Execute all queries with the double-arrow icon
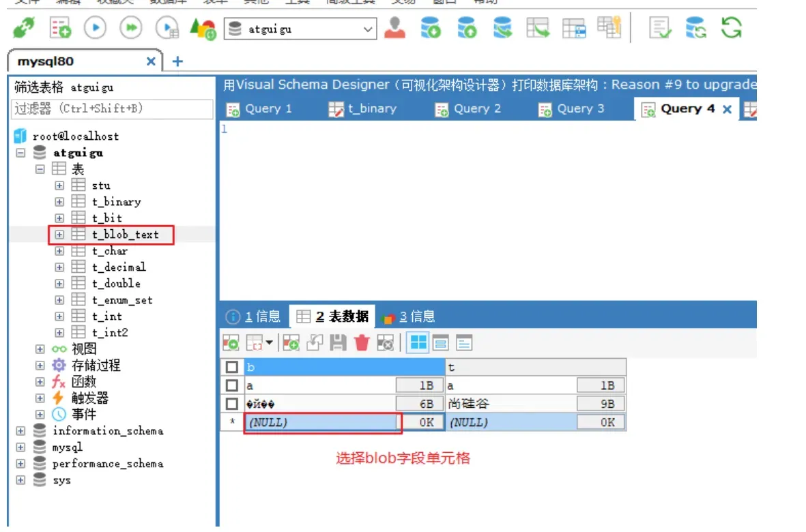The height and width of the screenshot is (532, 806). pos(130,28)
